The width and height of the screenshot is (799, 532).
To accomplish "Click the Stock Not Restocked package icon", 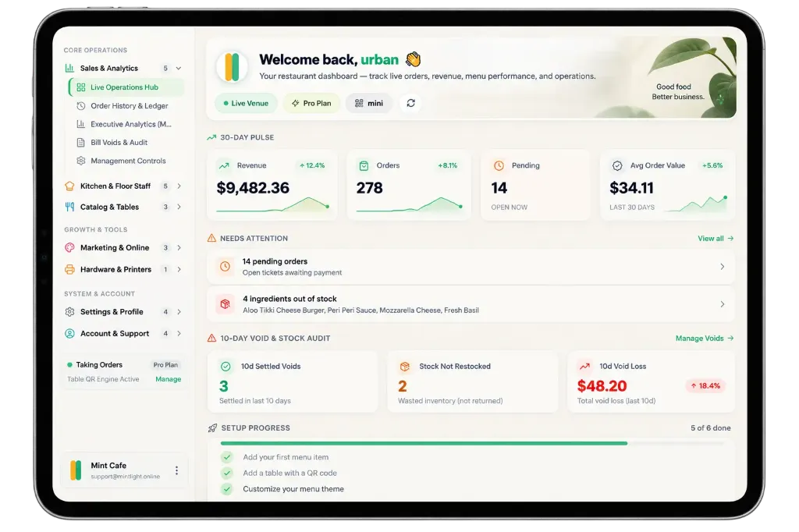I will (405, 367).
